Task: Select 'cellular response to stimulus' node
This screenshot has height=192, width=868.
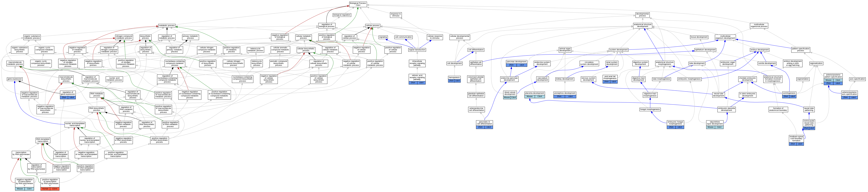Action: pos(435,37)
